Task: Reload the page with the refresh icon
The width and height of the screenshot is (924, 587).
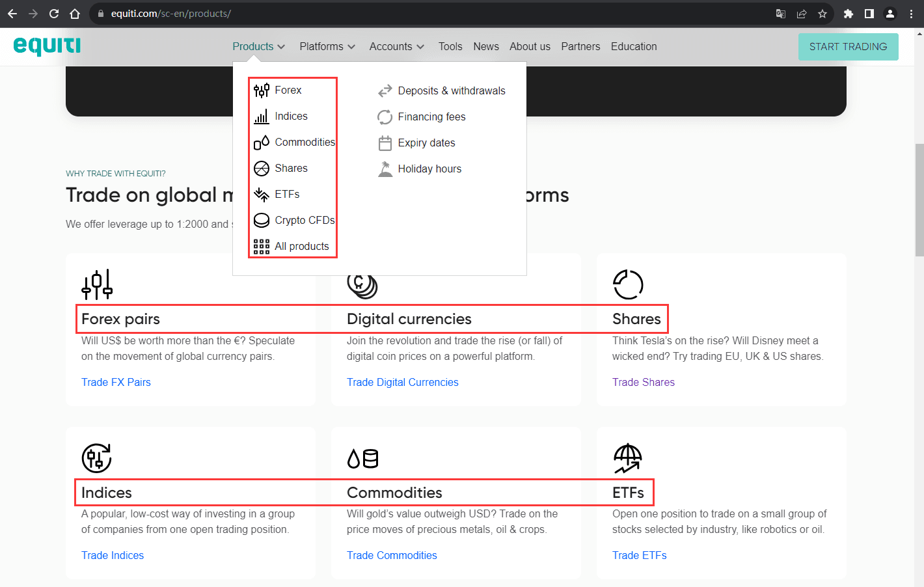Action: click(x=54, y=14)
